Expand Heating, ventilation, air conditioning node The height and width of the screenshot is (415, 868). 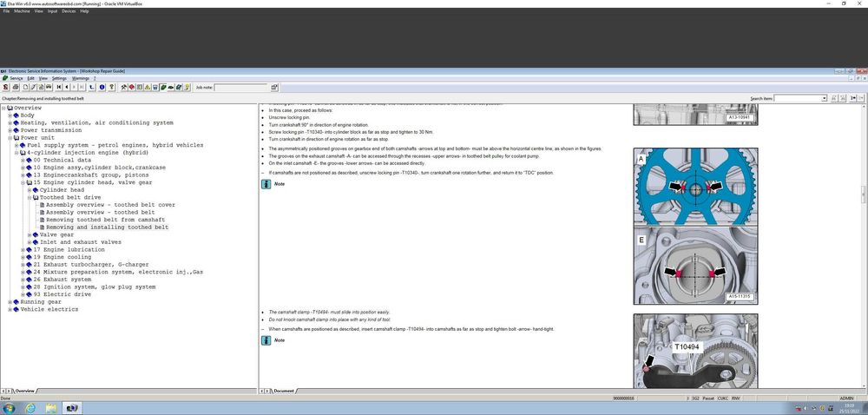click(10, 122)
